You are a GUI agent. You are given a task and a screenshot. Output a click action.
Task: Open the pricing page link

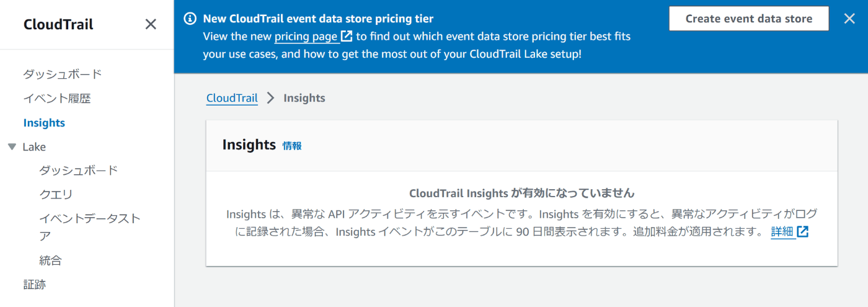tap(306, 37)
